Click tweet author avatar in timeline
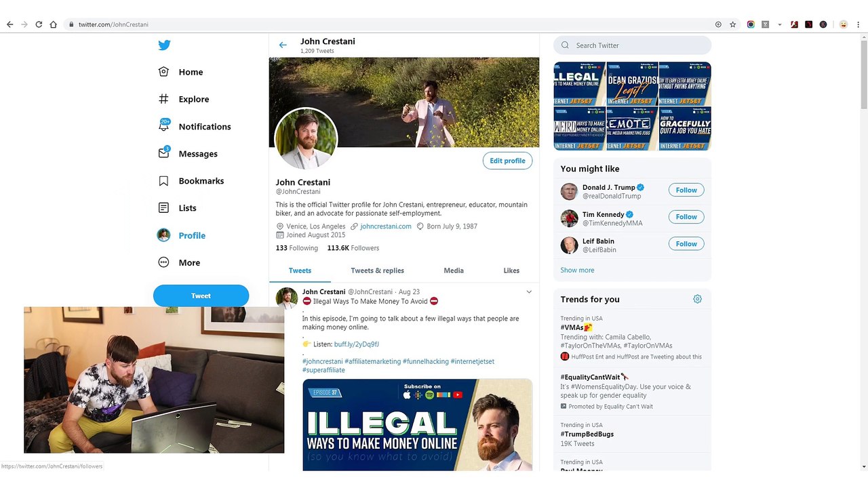868x488 pixels. tap(286, 298)
